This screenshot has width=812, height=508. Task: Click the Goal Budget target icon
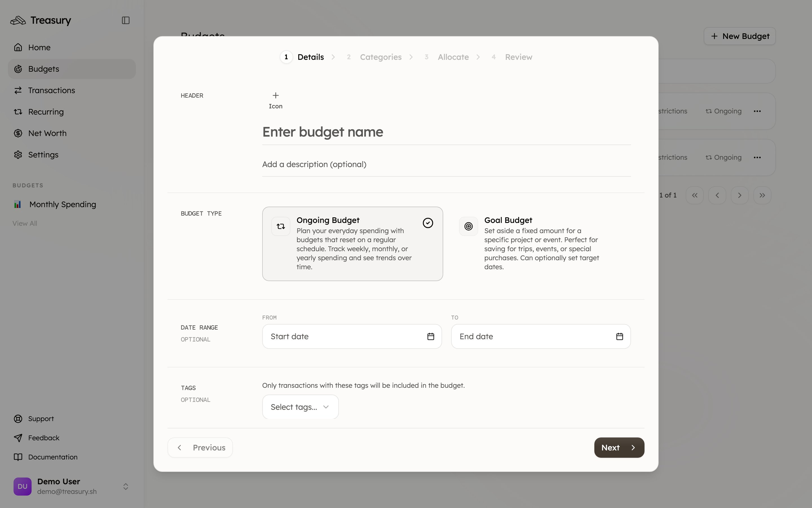click(468, 226)
